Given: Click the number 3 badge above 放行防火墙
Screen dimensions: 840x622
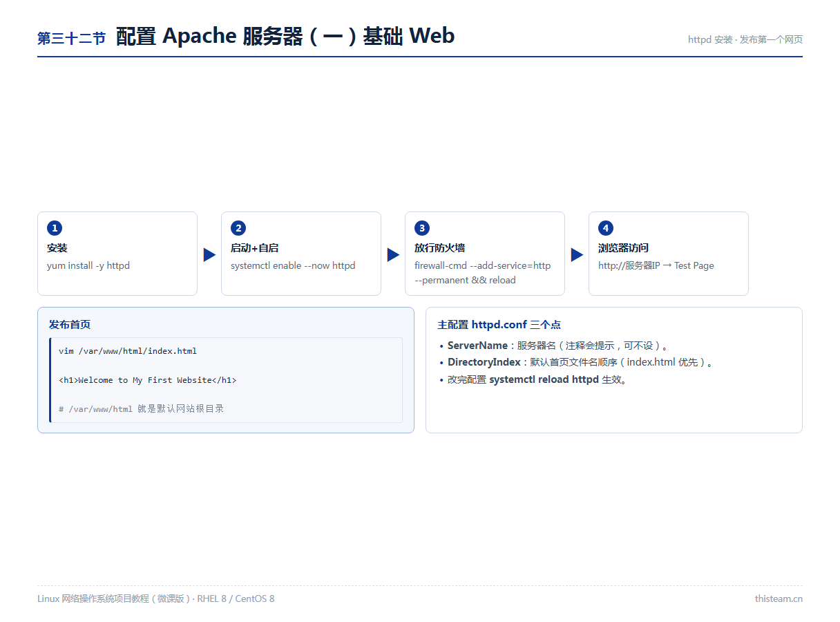Looking at the screenshot, I should pos(421,228).
